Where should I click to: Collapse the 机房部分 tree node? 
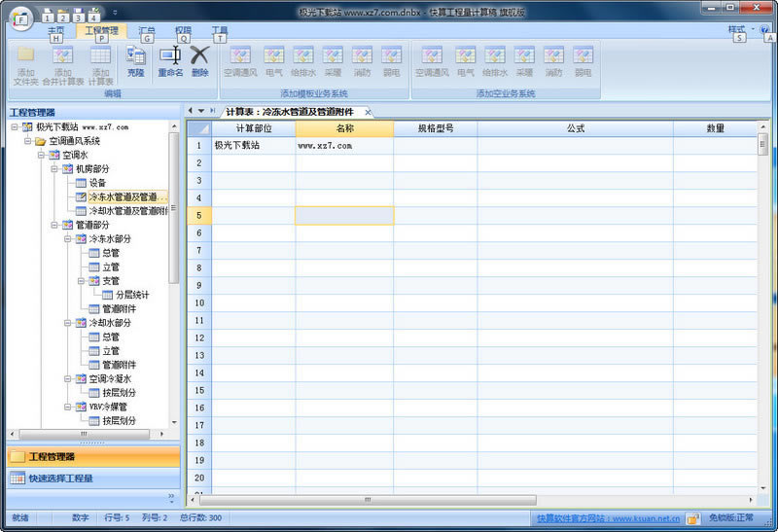(54, 169)
